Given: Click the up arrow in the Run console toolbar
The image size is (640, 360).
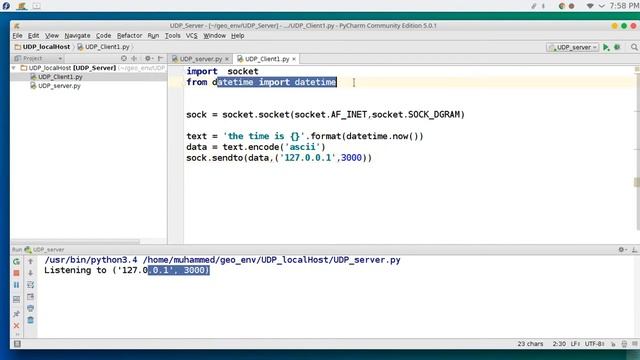Looking at the screenshot, I should tap(31, 261).
